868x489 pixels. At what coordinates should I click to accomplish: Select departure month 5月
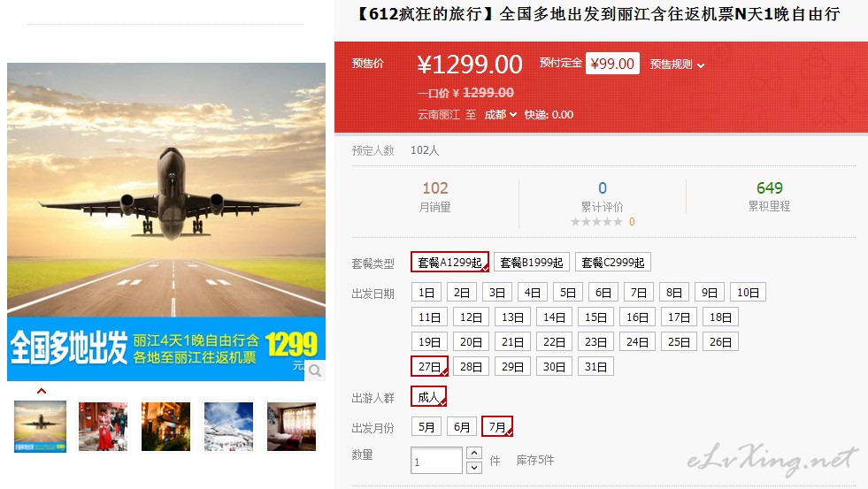(426, 426)
